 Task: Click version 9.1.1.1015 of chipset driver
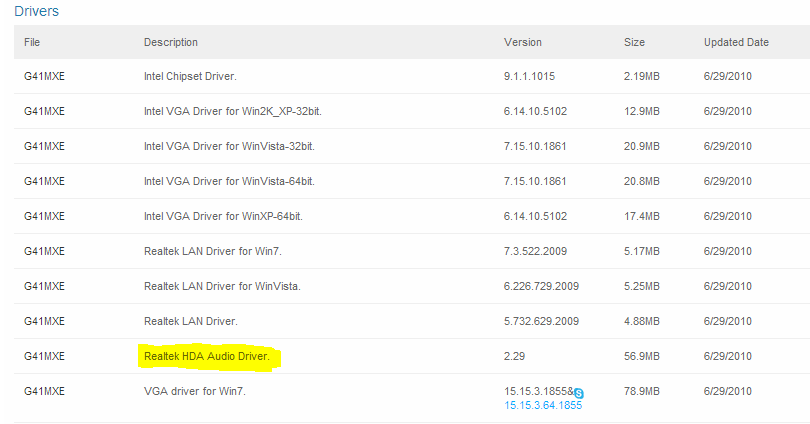pyautogui.click(x=529, y=76)
